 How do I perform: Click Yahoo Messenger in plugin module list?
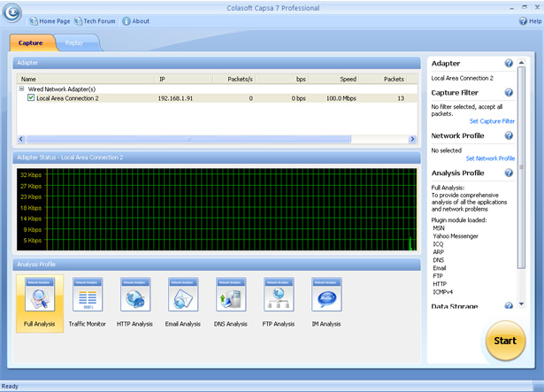click(456, 236)
